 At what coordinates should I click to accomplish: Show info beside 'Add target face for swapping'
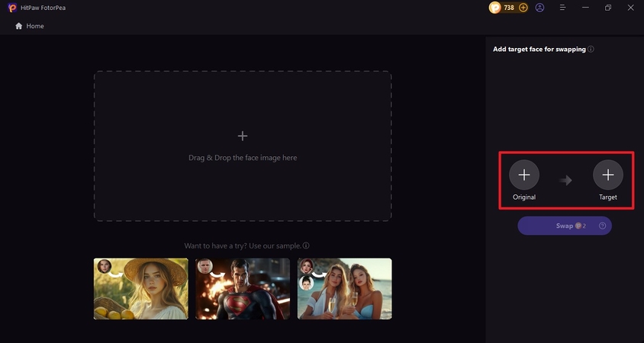tap(591, 50)
